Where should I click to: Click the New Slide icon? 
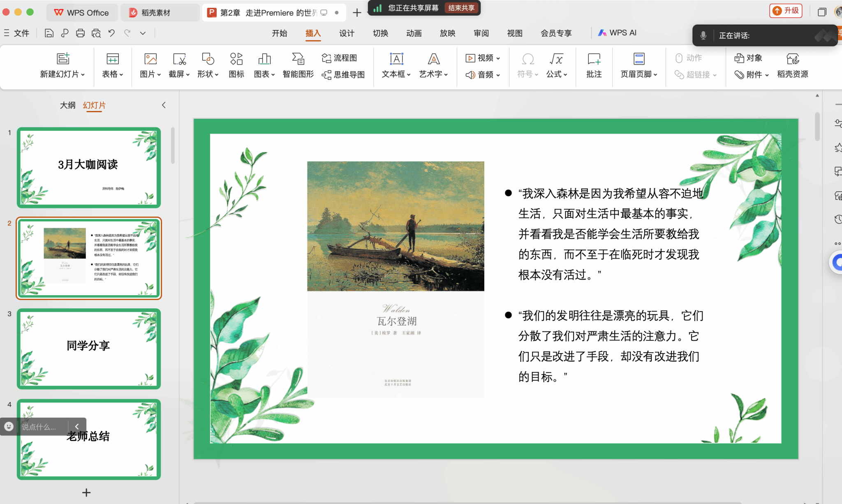click(x=63, y=59)
